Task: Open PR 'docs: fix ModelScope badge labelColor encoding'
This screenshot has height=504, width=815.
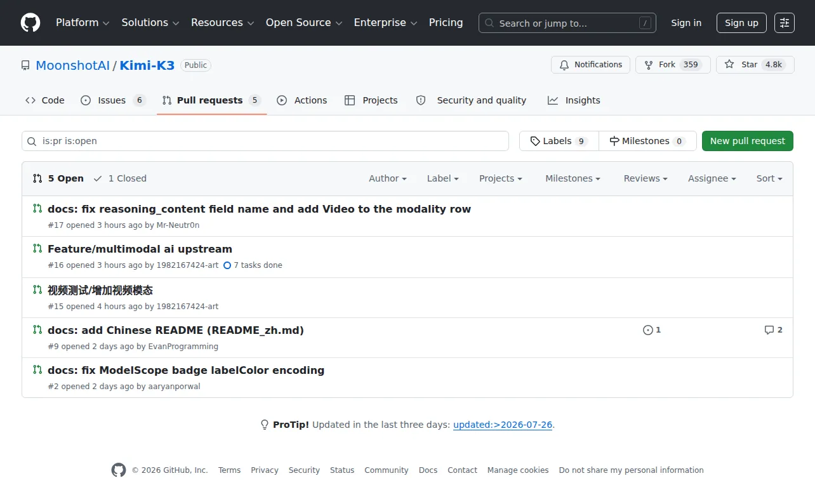Action: pos(186,370)
